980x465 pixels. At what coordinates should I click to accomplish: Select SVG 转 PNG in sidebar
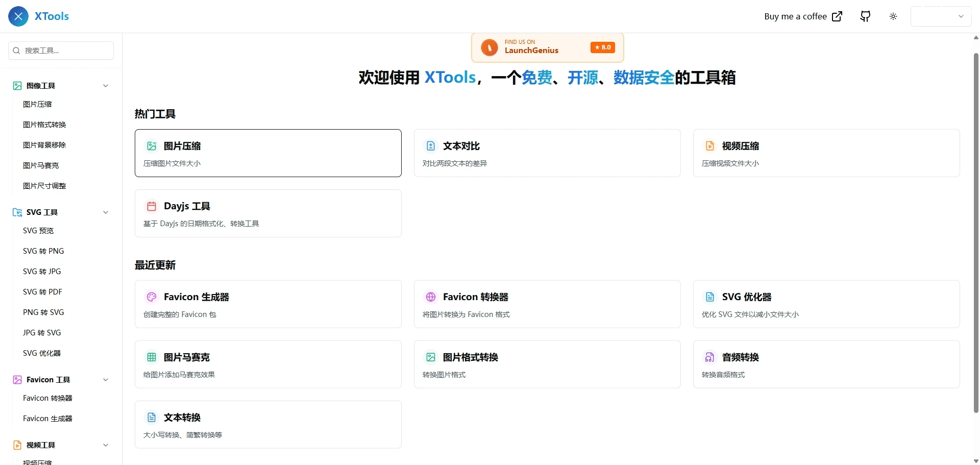tap(43, 251)
